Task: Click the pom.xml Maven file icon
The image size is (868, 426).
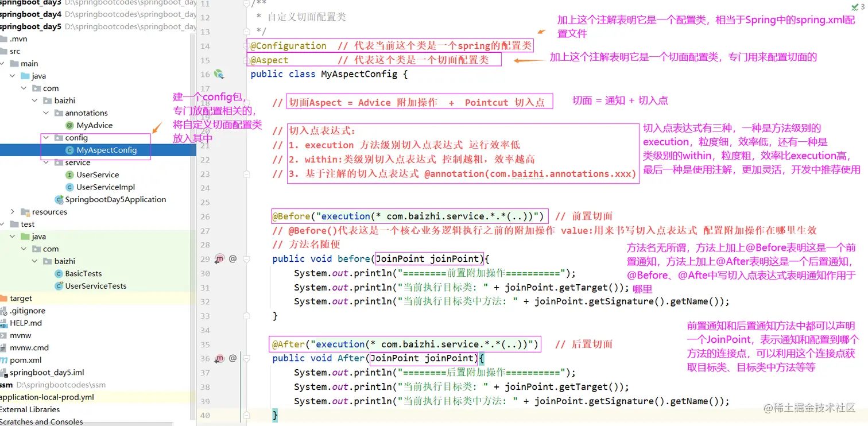Action: click(x=3, y=360)
